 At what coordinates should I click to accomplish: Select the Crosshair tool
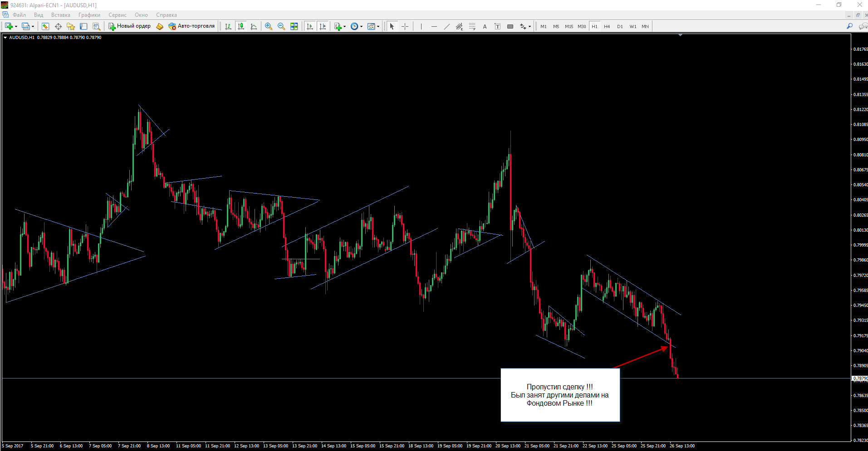405,26
